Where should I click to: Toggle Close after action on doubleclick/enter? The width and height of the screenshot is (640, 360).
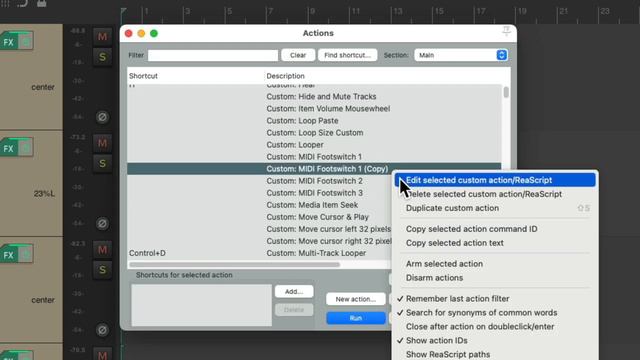coord(495,327)
